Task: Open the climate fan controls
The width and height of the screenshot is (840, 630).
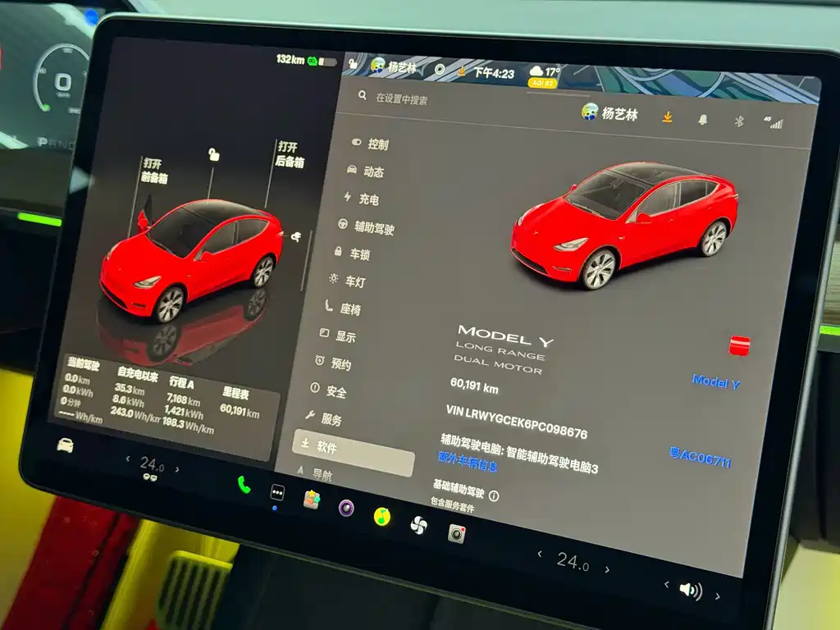Action: click(418, 525)
